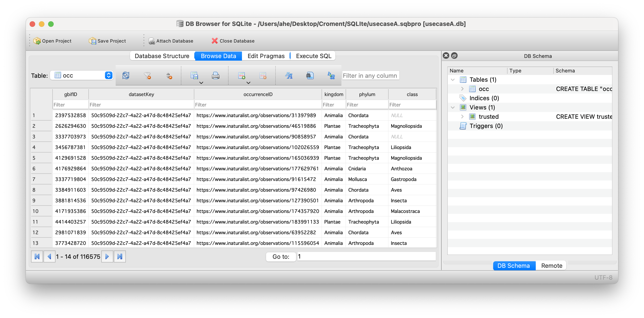The image size is (644, 318).
Task: Select row header number 6
Action: pyautogui.click(x=41, y=169)
